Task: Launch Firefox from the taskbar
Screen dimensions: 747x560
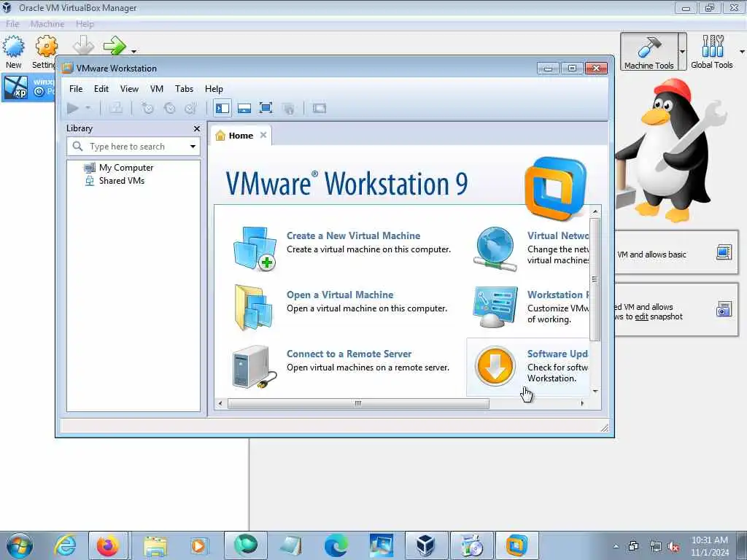Action: (x=108, y=545)
